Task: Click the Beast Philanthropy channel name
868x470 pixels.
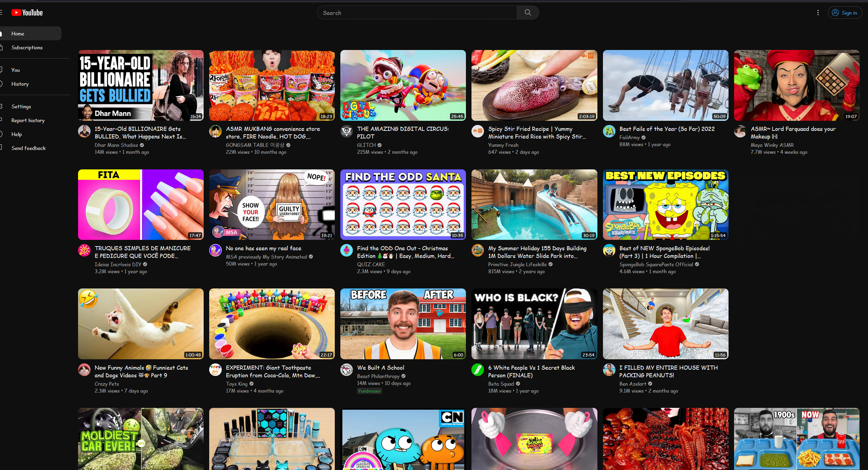Action: [x=378, y=376]
